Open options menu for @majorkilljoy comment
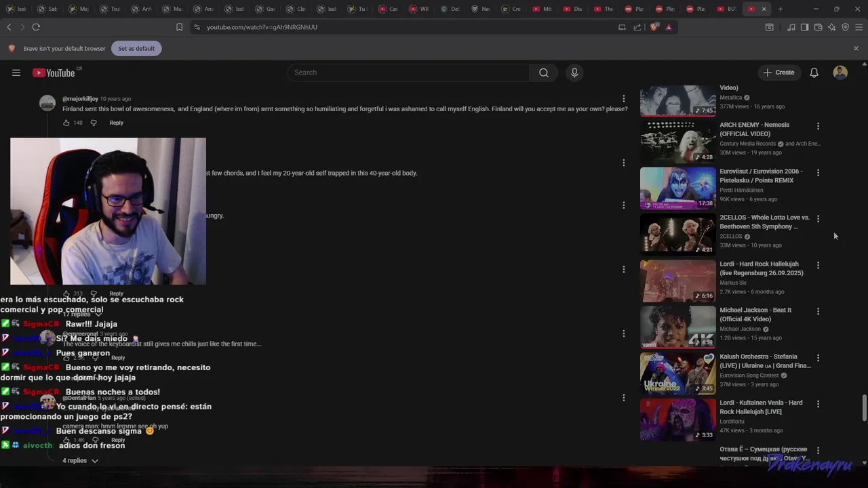 click(624, 99)
